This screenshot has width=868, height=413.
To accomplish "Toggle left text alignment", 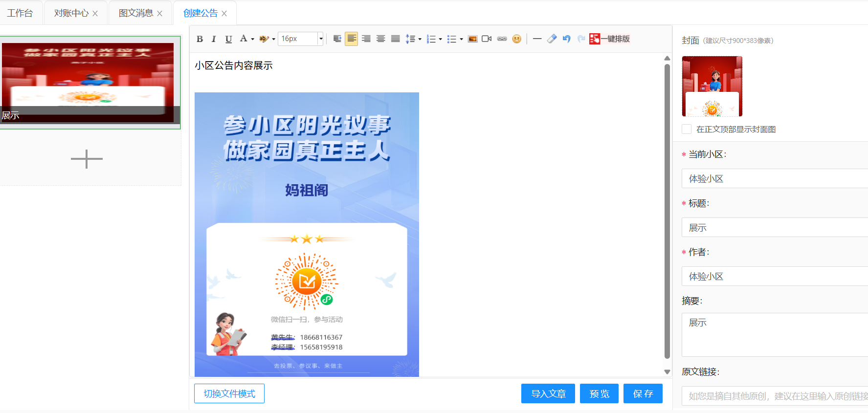I will pyautogui.click(x=351, y=39).
